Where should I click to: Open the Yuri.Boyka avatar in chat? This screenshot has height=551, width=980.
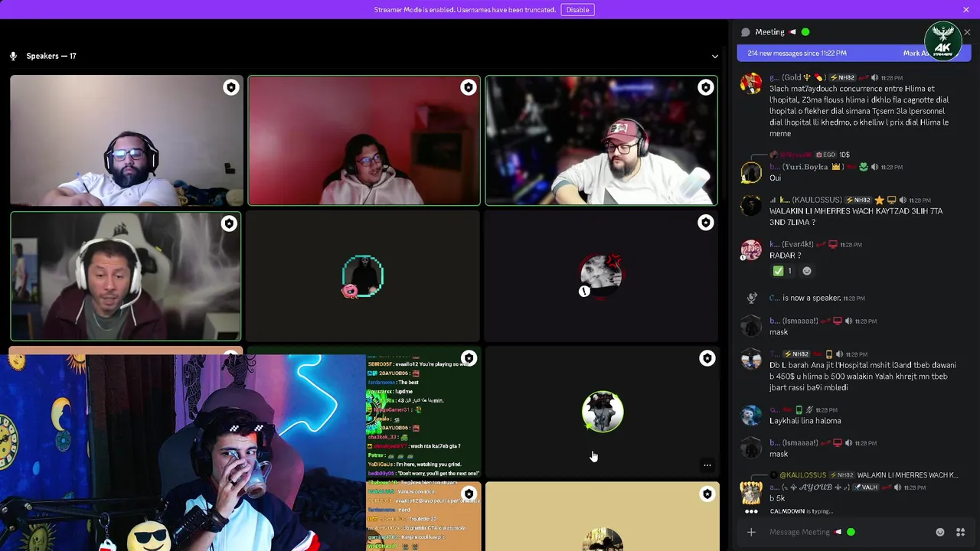[751, 172]
